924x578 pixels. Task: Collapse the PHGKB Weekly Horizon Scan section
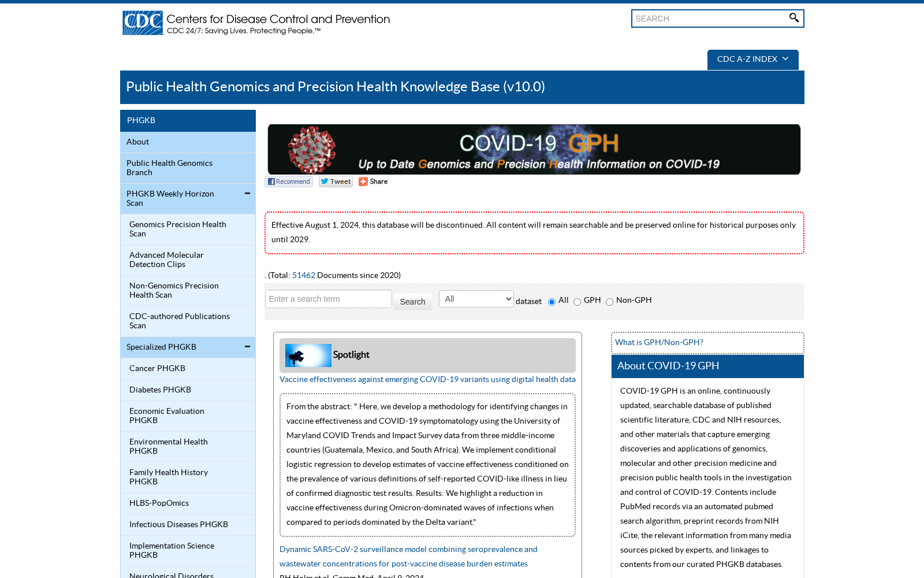pos(247,194)
